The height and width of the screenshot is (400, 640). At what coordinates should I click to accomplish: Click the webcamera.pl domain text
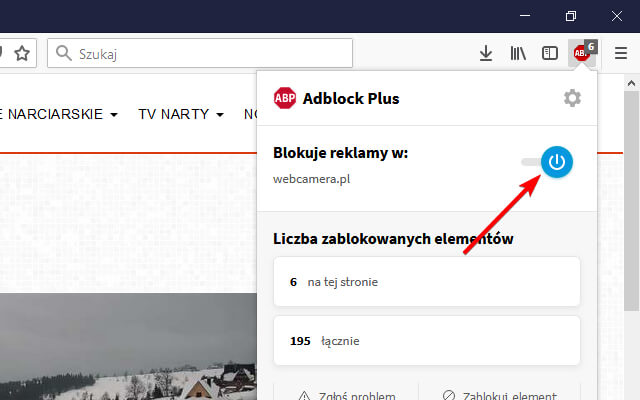tap(311, 179)
